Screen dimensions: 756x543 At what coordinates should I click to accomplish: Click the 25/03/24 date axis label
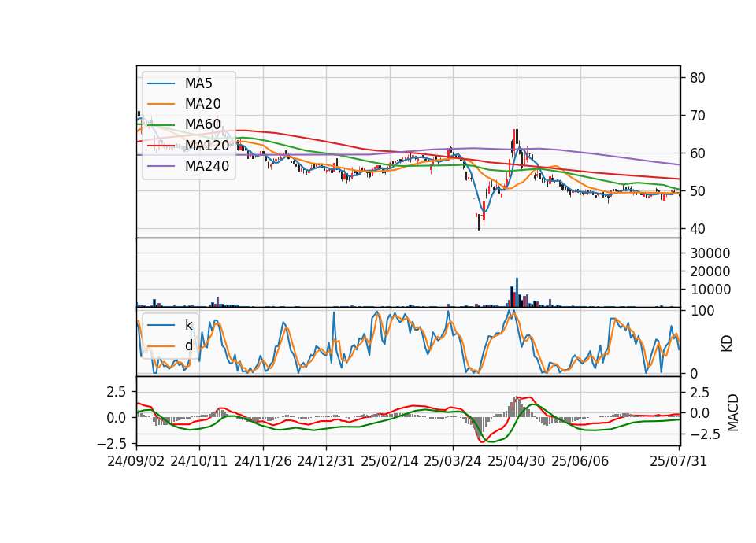tap(453, 461)
